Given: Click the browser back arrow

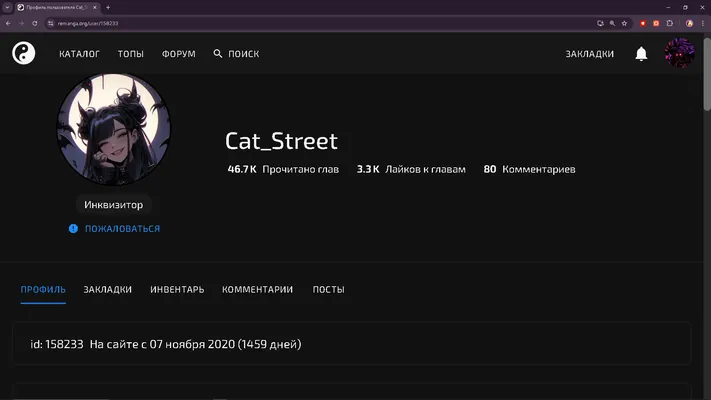Looking at the screenshot, I should 8,23.
